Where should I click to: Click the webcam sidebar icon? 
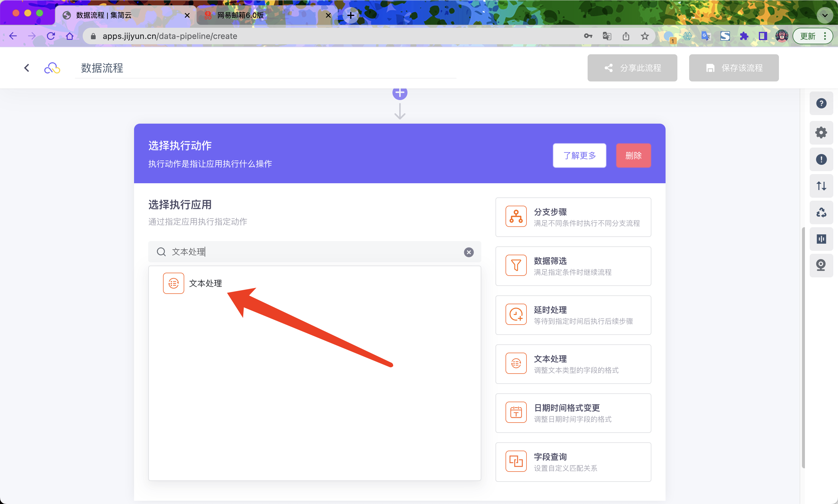(x=821, y=265)
